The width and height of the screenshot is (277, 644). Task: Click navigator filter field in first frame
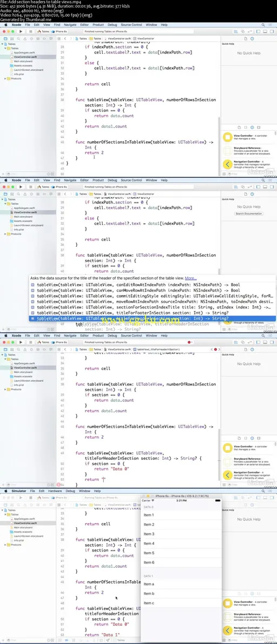31,174
